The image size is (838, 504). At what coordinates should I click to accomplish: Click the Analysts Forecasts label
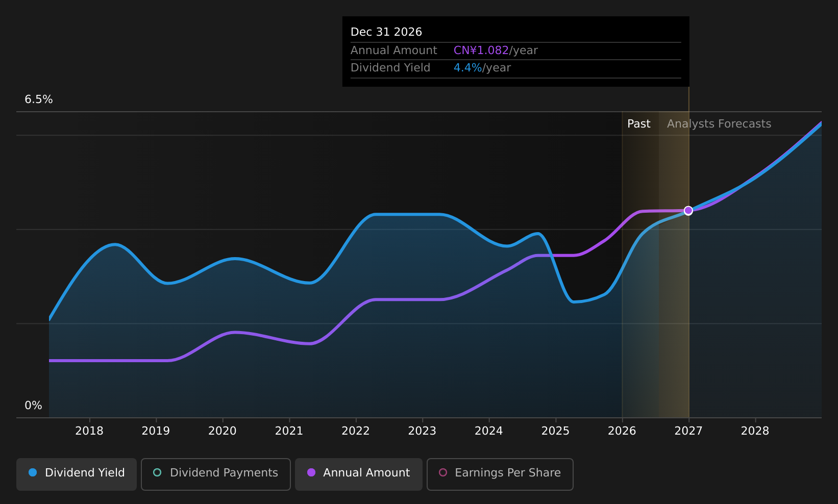719,124
